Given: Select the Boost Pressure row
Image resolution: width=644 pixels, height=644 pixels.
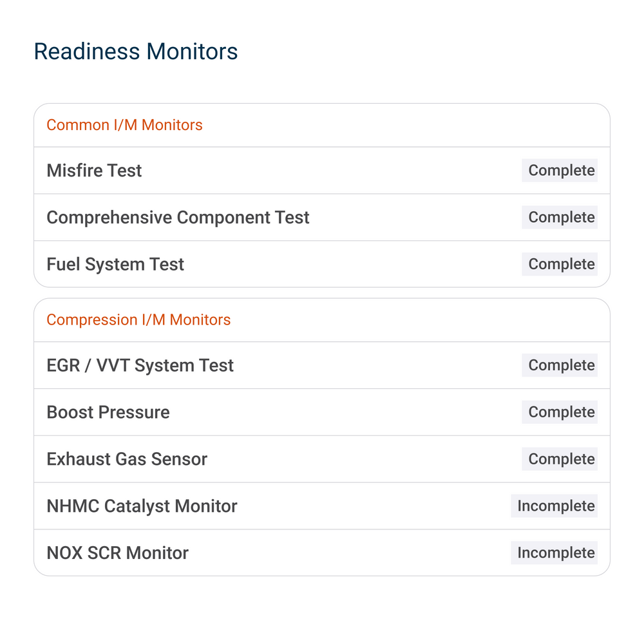Looking at the screenshot, I should 322,412.
